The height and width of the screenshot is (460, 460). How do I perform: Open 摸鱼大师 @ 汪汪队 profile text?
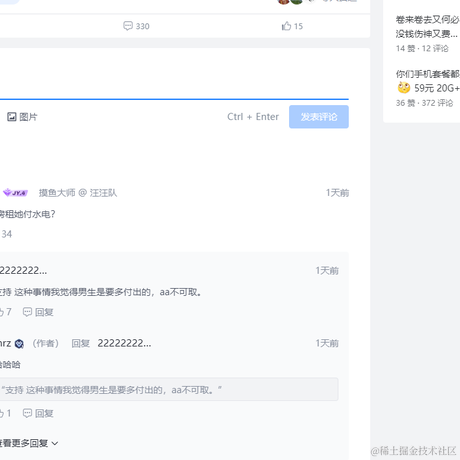[x=78, y=193]
